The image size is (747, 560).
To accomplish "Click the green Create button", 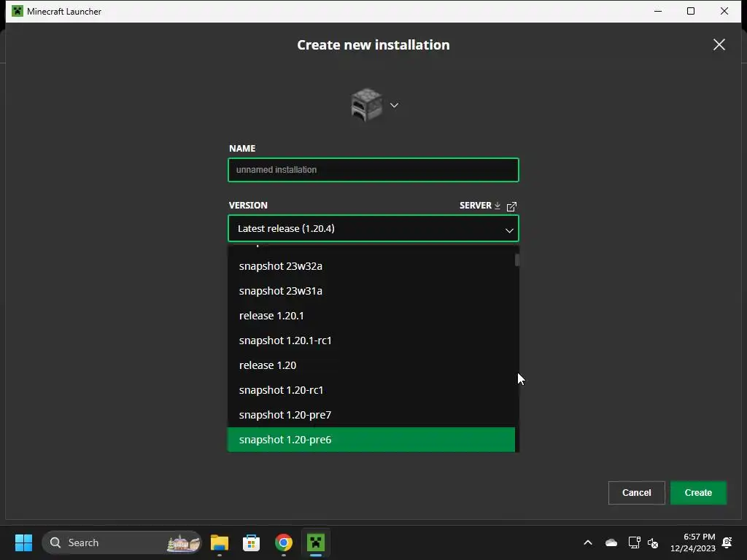I will 698,493.
